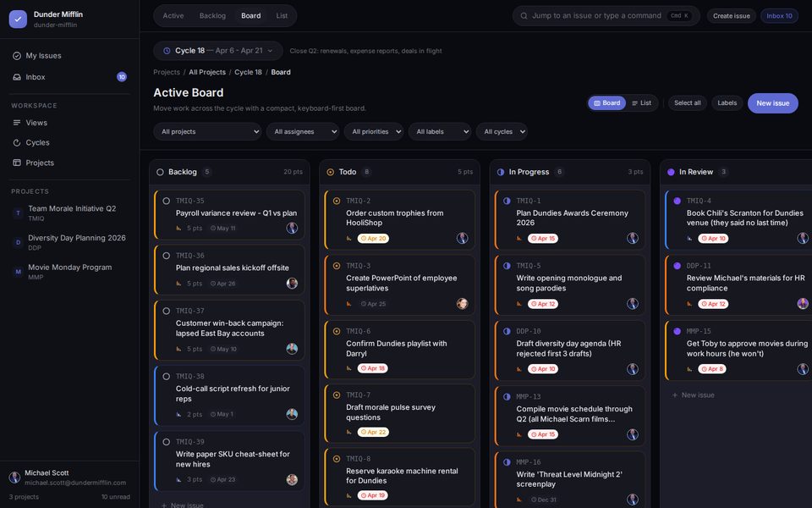Open the All projects filter dropdown

click(x=208, y=132)
